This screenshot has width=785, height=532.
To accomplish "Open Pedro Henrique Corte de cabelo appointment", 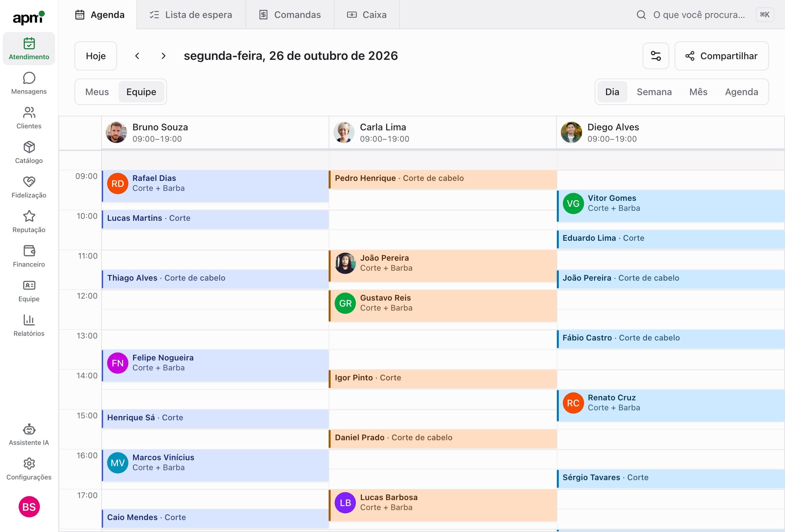I will click(x=442, y=179).
